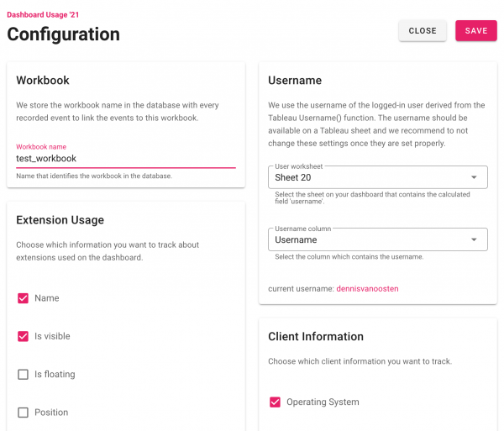Click the Is floating label
The height and width of the screenshot is (431, 504).
click(x=55, y=374)
